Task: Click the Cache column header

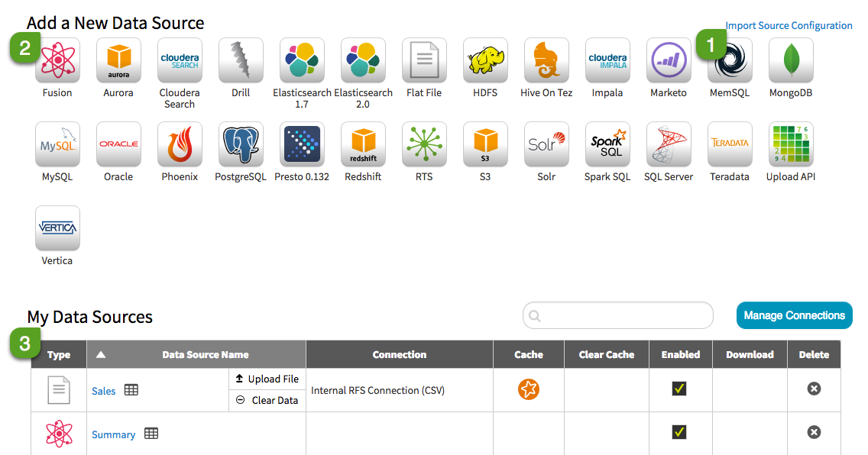Action: tap(529, 354)
